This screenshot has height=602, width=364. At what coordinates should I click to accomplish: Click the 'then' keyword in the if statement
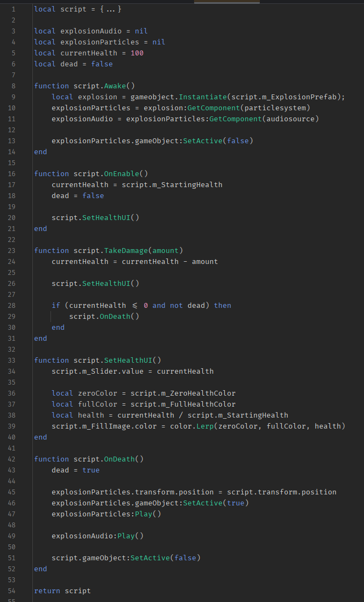[x=223, y=305]
